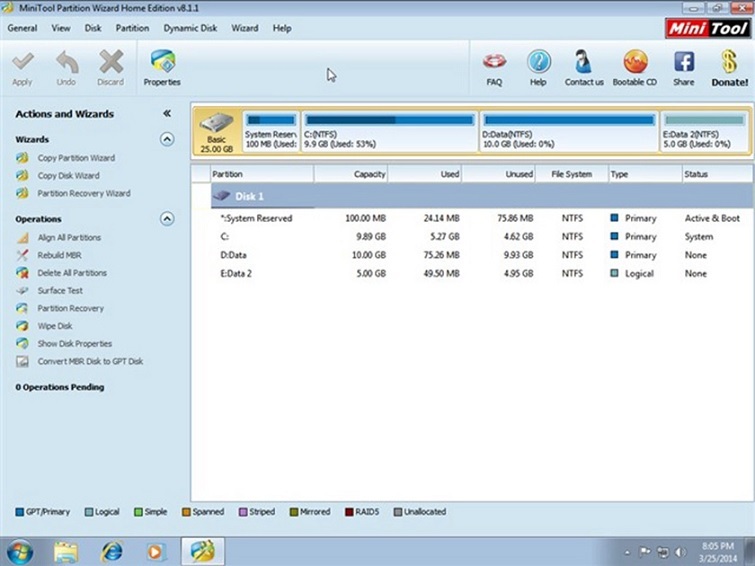Click the Apply checkmark toolbar icon

pyautogui.click(x=22, y=63)
